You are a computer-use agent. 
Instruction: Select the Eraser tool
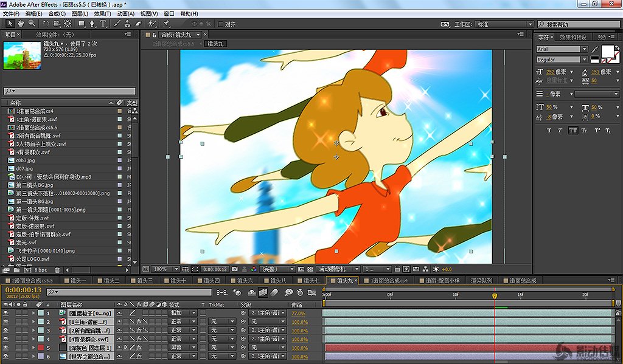coord(137,24)
